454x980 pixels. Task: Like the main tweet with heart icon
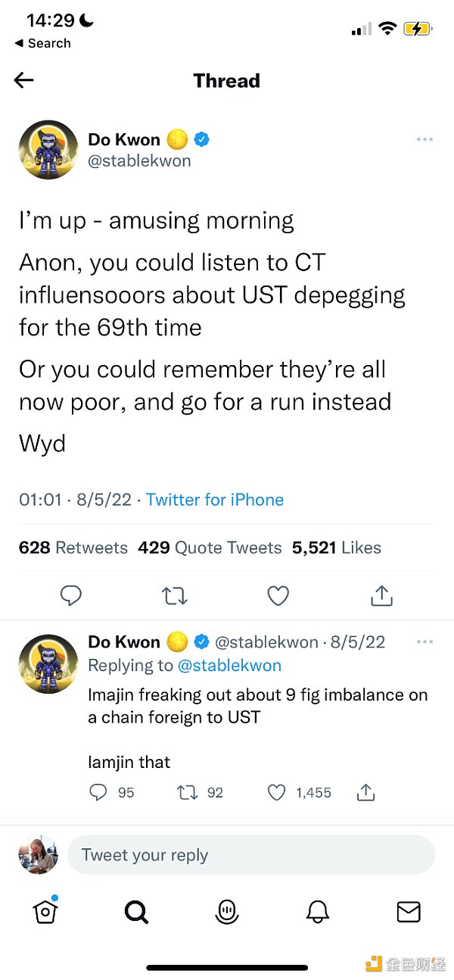(x=278, y=596)
